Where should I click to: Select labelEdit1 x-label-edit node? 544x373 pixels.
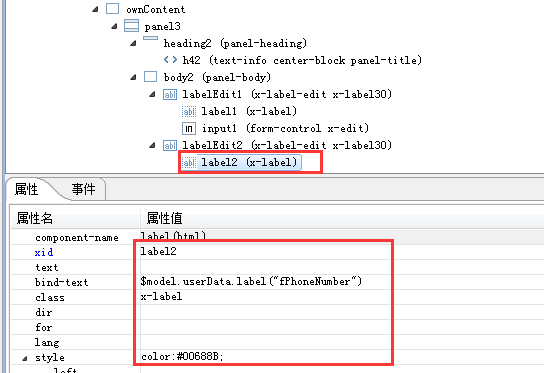(287, 94)
